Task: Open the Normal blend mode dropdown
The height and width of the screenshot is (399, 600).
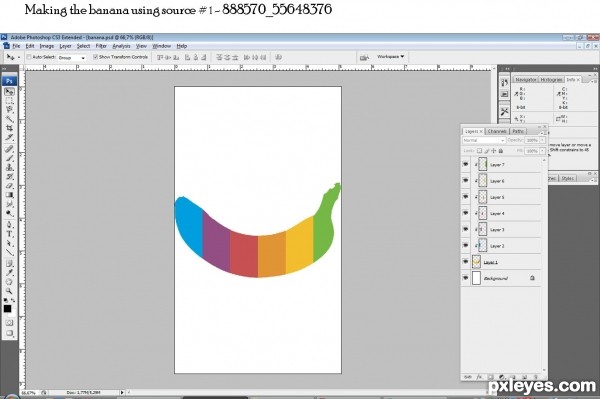Action: 484,140
